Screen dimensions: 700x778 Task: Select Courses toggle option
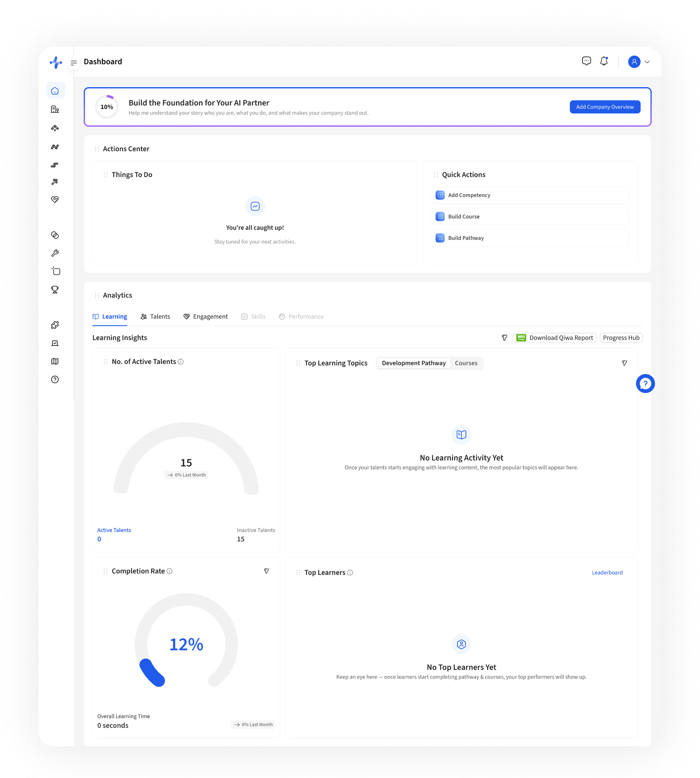pos(466,363)
